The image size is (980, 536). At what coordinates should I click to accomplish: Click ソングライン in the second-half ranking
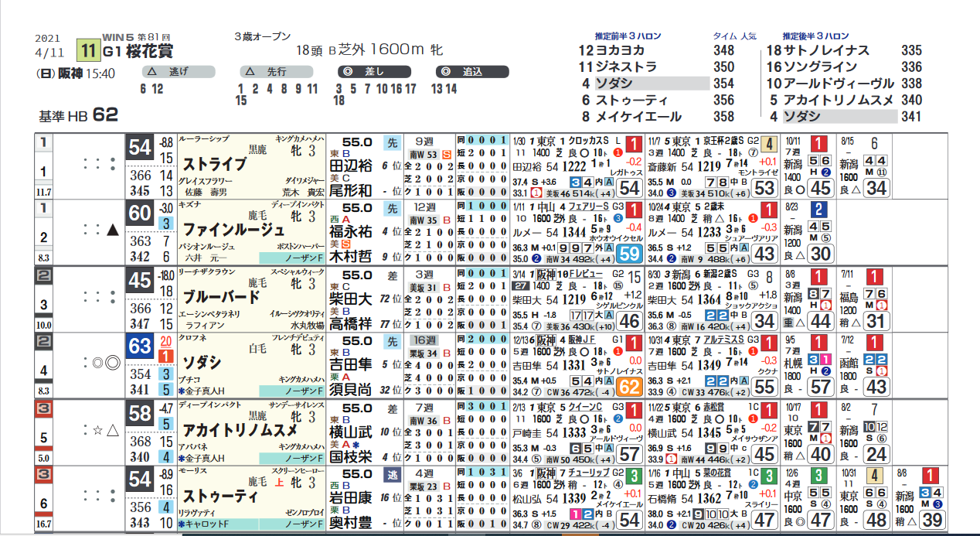(x=820, y=67)
